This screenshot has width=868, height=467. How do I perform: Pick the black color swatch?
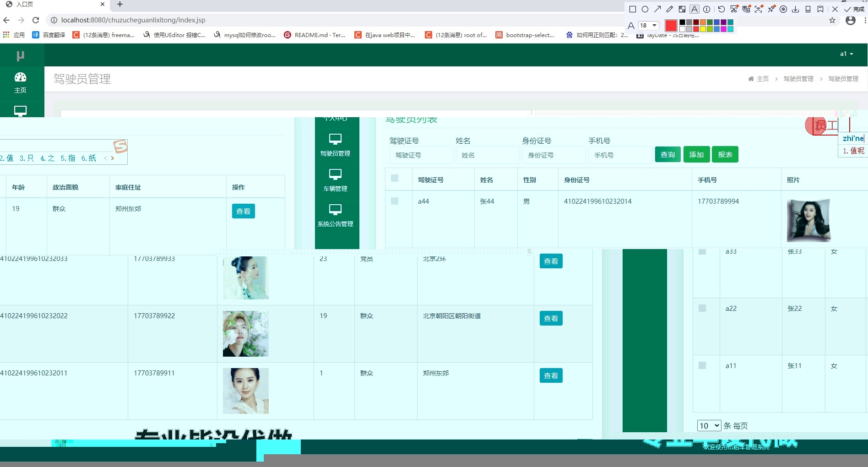[x=682, y=22]
